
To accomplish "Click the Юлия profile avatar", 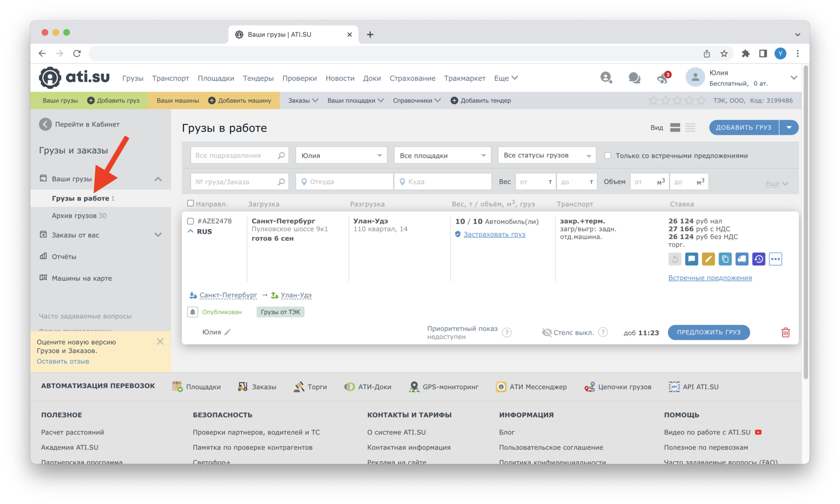I will (695, 77).
